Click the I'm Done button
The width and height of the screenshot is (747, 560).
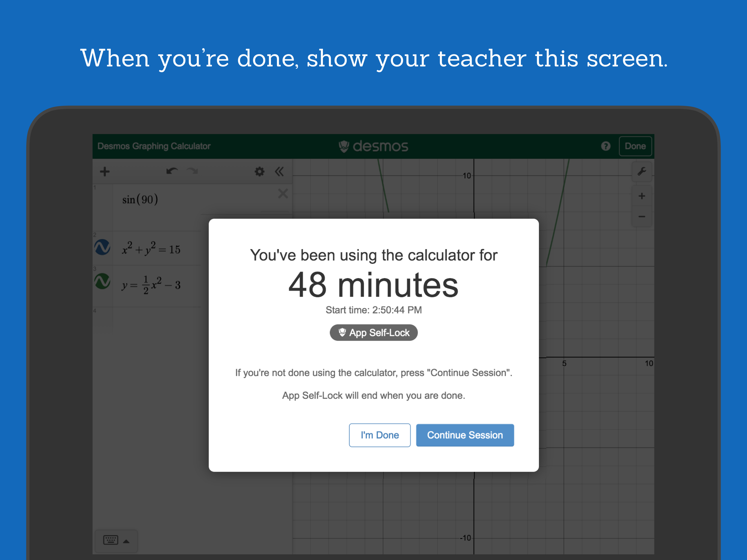[x=380, y=435]
